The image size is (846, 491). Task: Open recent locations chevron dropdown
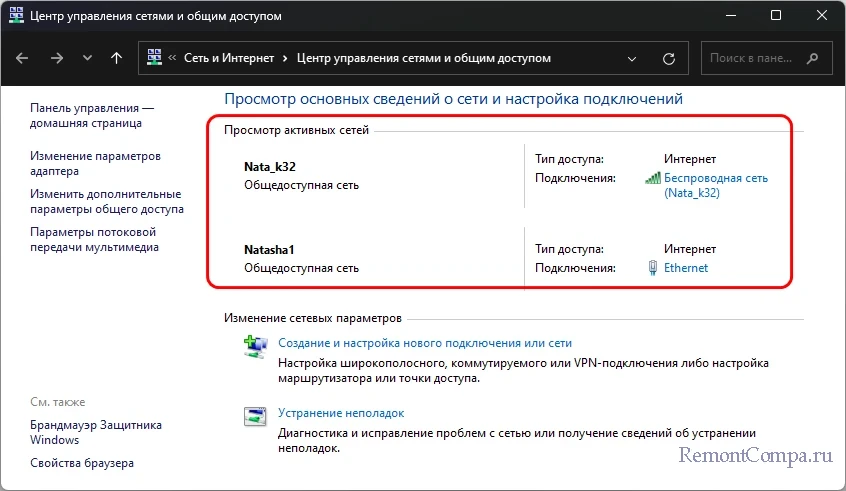coord(87,58)
